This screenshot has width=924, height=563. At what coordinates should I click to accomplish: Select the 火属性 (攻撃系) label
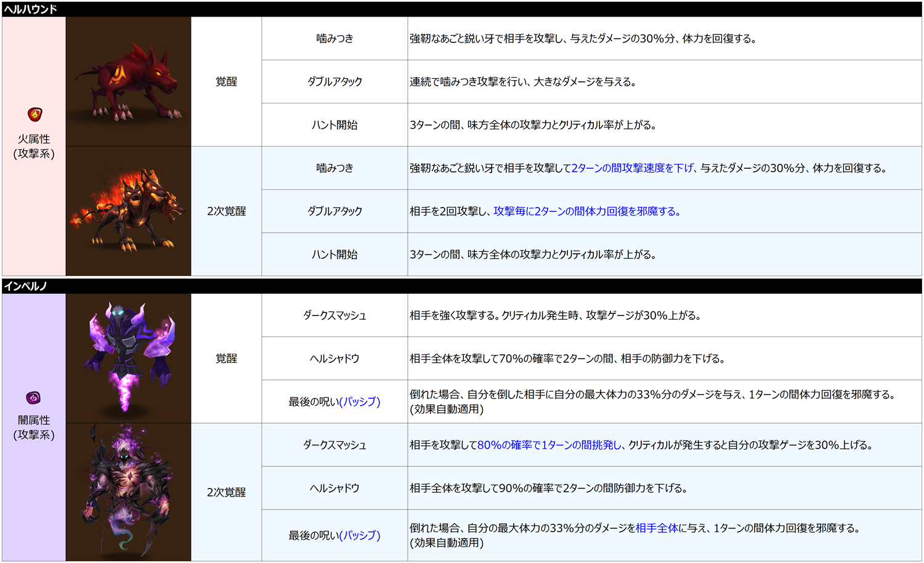(x=34, y=147)
